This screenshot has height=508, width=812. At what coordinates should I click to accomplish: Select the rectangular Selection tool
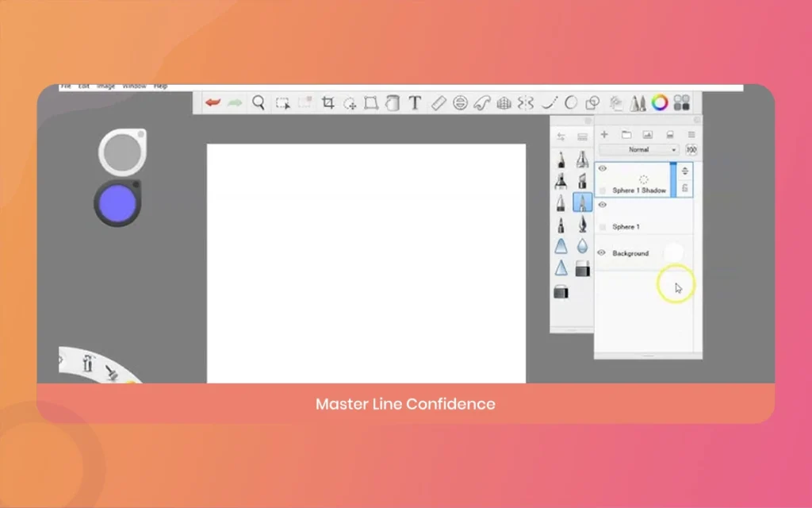(283, 103)
